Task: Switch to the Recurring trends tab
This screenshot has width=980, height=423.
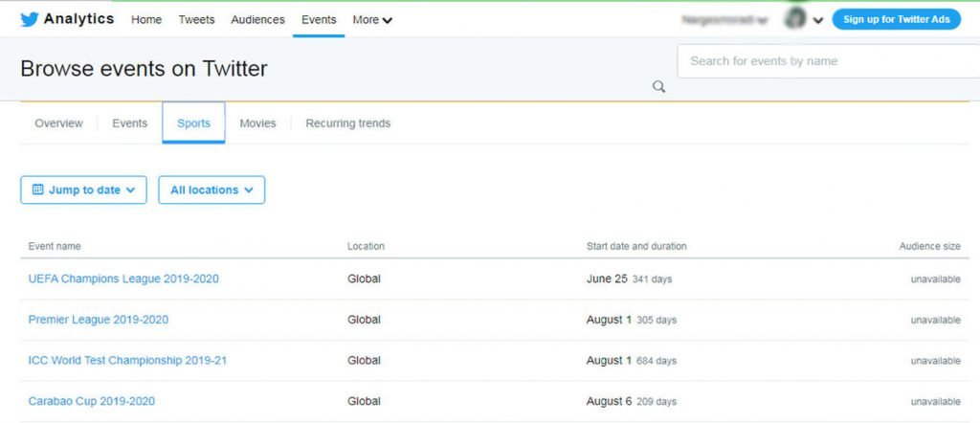Action: (x=347, y=123)
